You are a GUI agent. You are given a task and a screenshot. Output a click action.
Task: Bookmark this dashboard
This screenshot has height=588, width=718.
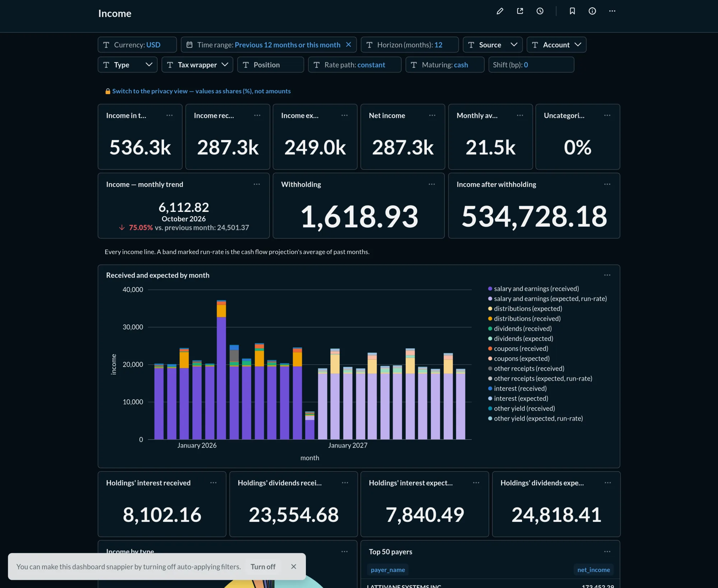(572, 11)
